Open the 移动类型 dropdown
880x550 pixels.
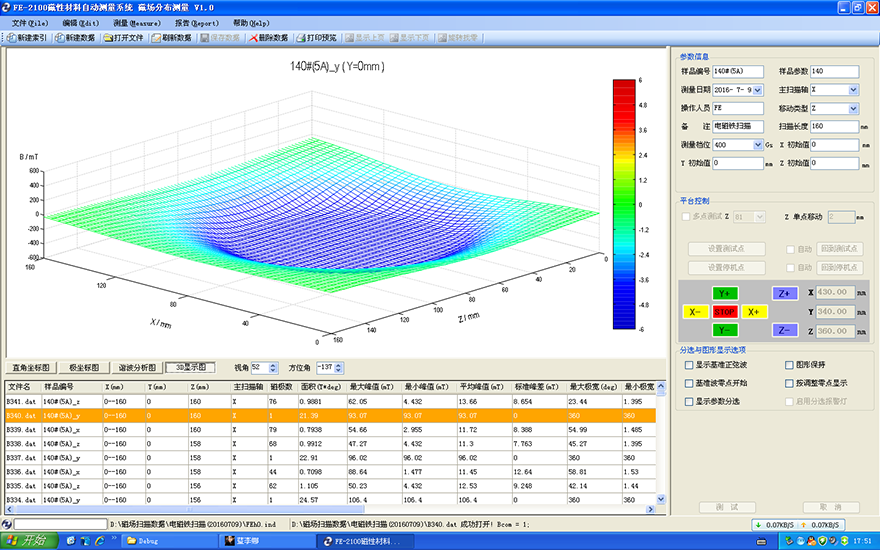pos(854,108)
